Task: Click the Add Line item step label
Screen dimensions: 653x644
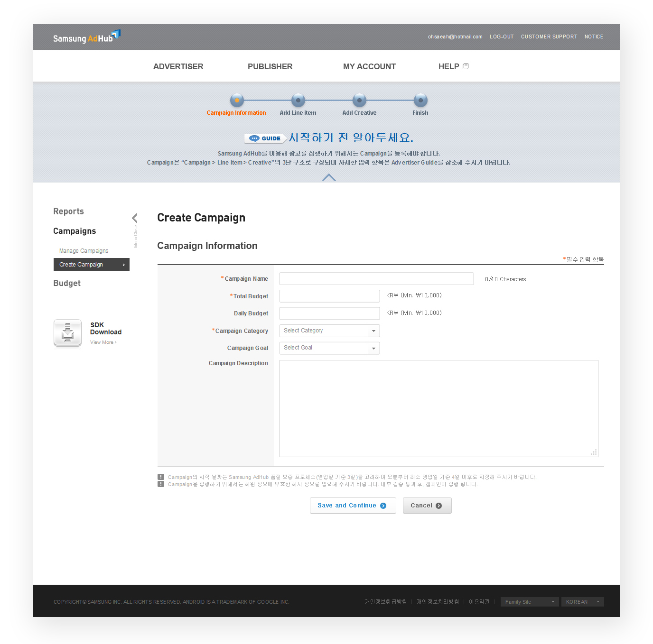Action: 298,113
